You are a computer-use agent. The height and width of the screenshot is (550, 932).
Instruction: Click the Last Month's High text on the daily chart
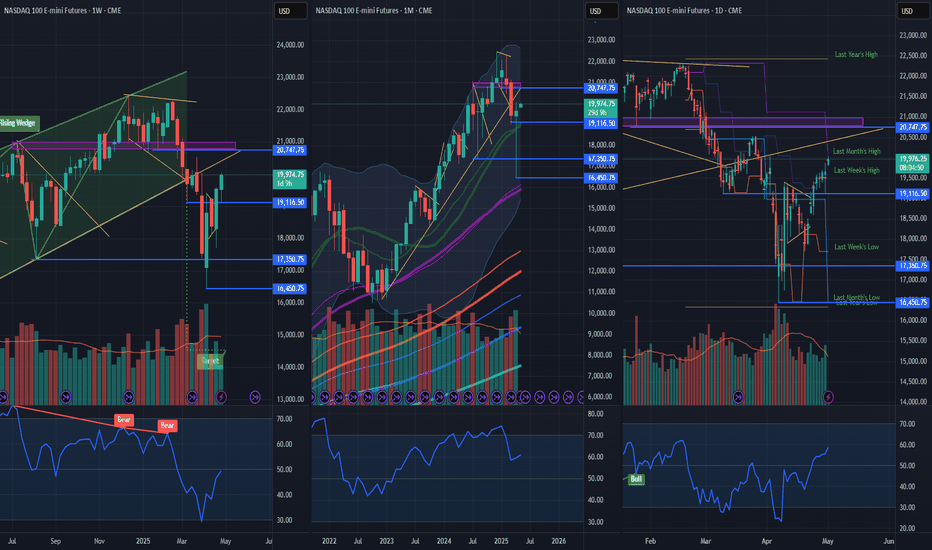(857, 151)
